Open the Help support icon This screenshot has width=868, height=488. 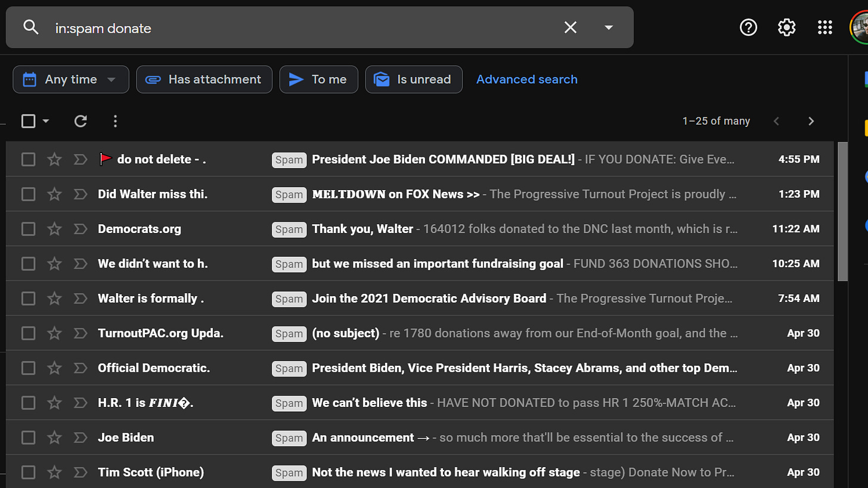click(748, 27)
